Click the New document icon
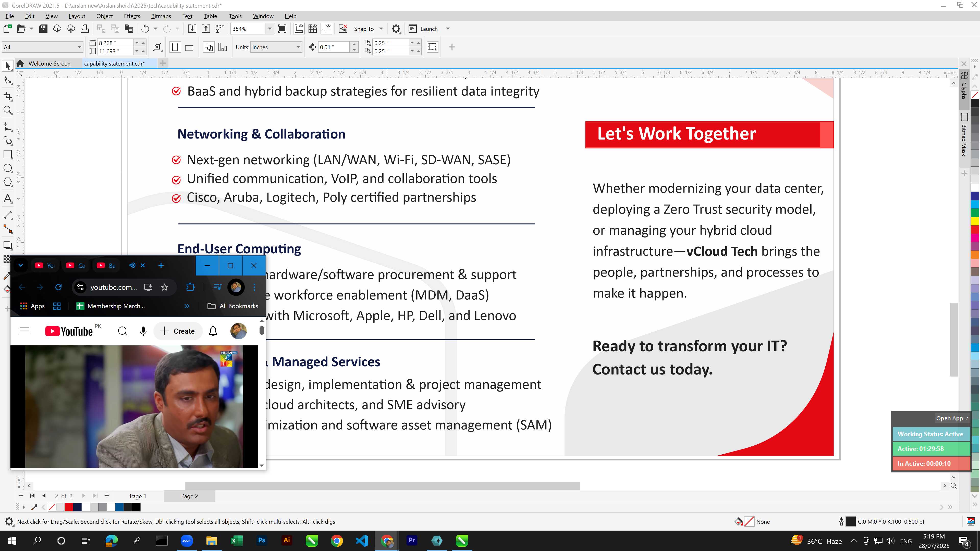 7,29
